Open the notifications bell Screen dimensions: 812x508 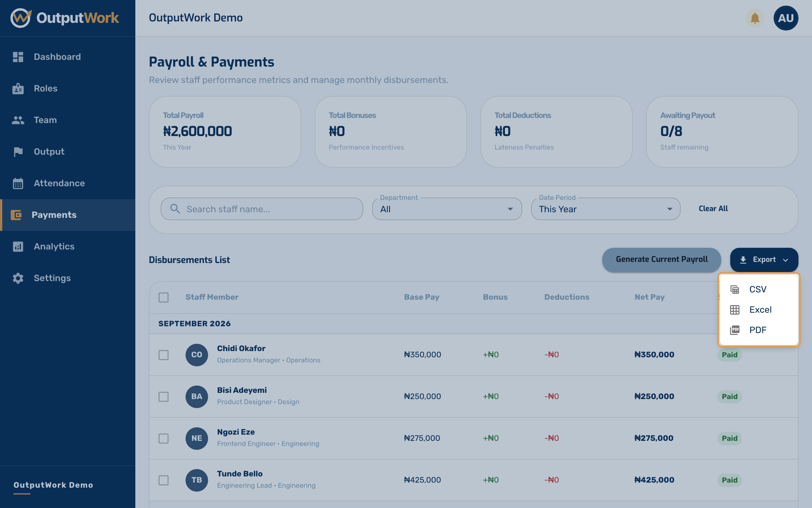[x=755, y=18]
